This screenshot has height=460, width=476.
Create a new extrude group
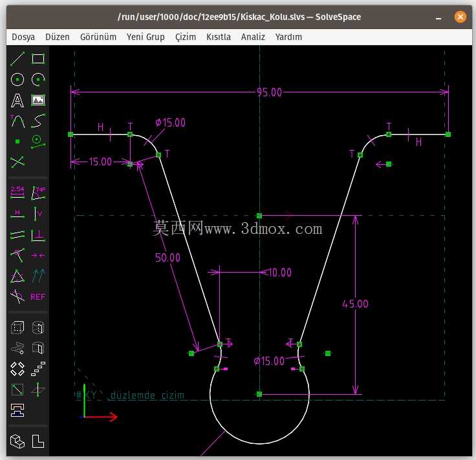point(17,328)
